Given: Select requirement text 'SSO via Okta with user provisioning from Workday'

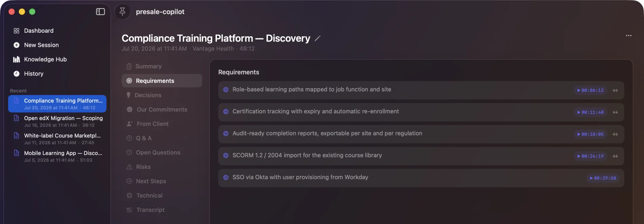Looking at the screenshot, I should click(x=300, y=177).
